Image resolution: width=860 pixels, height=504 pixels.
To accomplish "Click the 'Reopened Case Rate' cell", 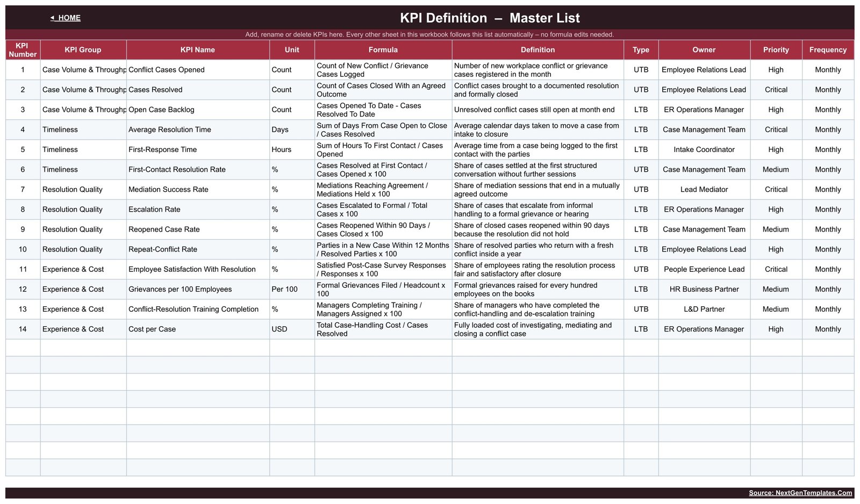I will coord(198,229).
